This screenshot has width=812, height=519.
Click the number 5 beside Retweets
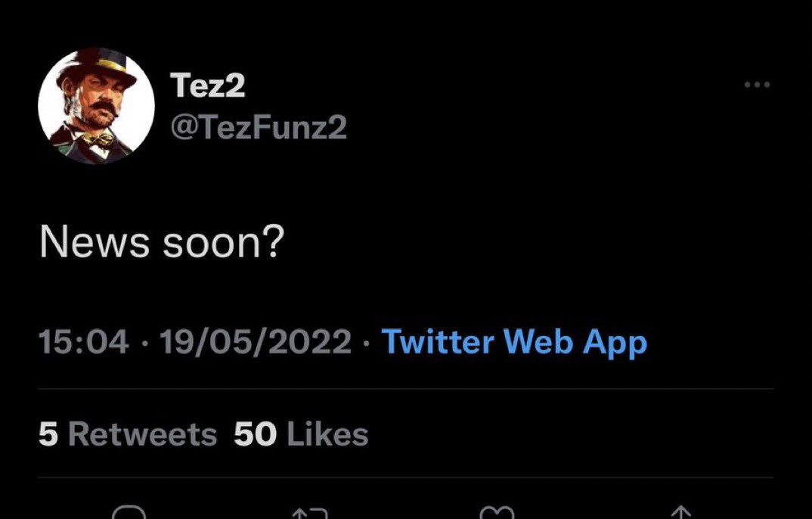click(48, 434)
